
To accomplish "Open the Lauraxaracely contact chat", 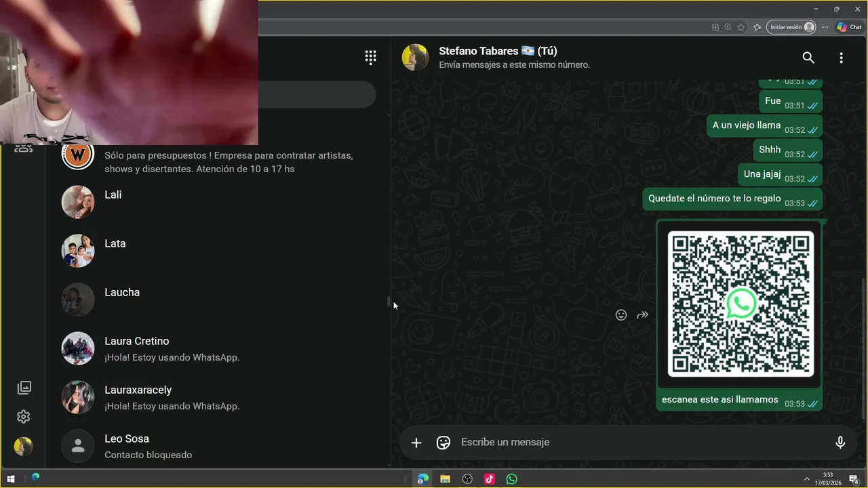I will [218, 396].
